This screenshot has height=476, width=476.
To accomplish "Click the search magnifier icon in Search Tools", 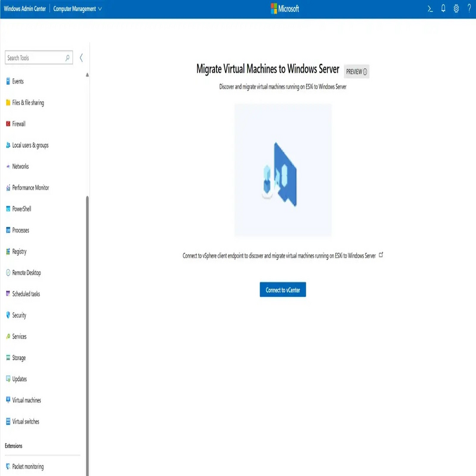I will click(68, 58).
